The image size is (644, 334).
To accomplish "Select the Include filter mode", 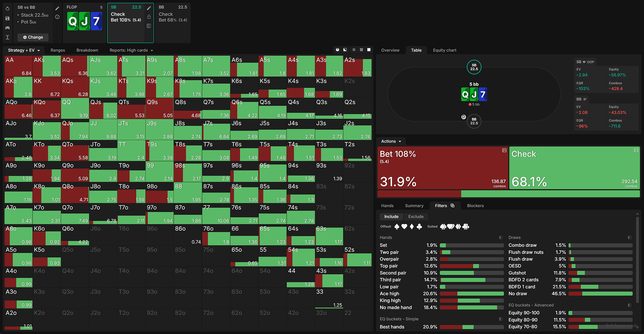I will click(x=391, y=217).
